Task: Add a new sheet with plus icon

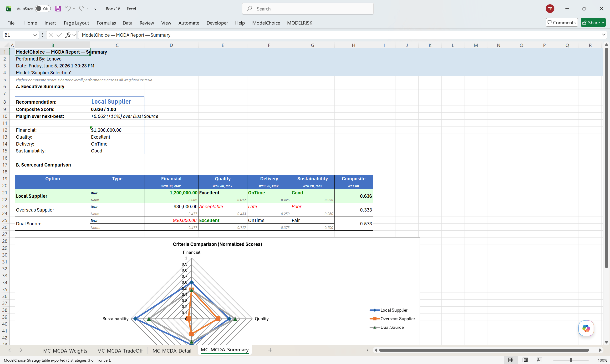Action: click(x=270, y=350)
